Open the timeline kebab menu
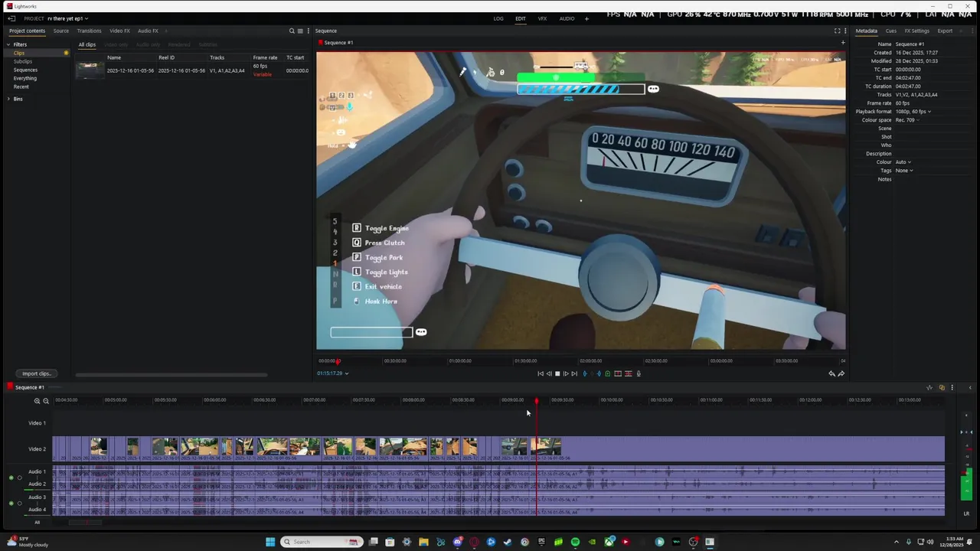 [952, 387]
